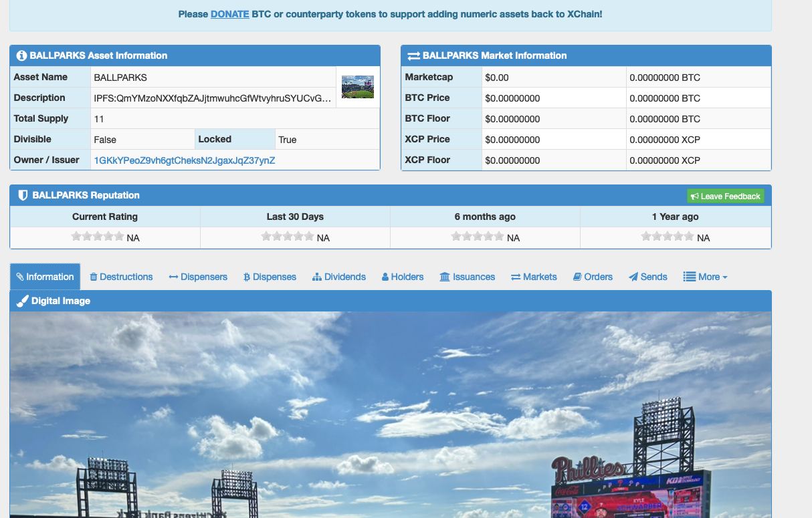The width and height of the screenshot is (812, 518).
Task: Click the shield icon in Reputation header
Action: point(23,195)
